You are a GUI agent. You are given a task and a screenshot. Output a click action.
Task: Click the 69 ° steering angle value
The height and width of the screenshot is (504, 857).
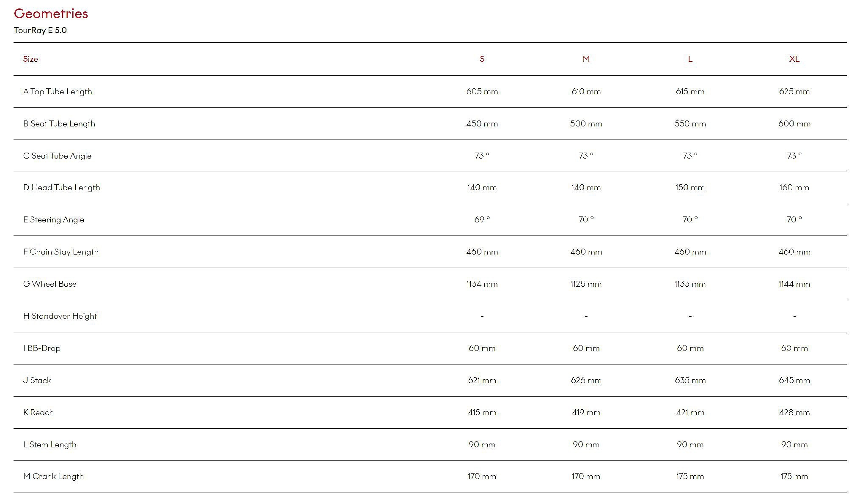[x=482, y=219]
